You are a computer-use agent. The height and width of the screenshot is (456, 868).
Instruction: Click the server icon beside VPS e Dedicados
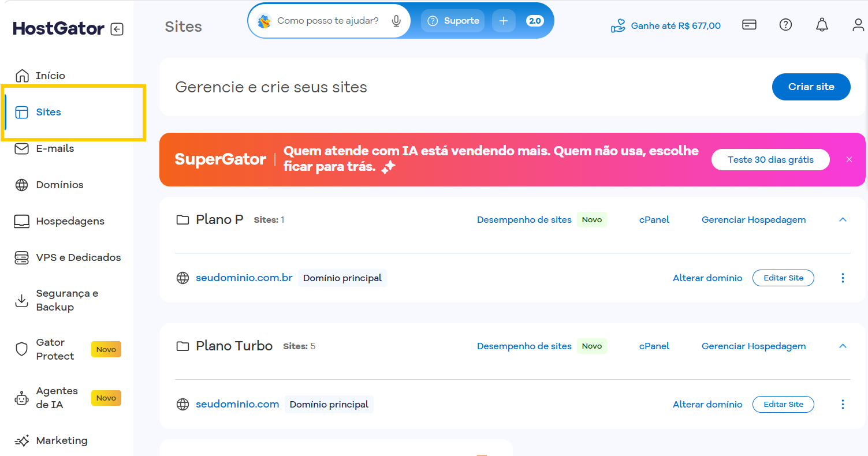(22, 257)
